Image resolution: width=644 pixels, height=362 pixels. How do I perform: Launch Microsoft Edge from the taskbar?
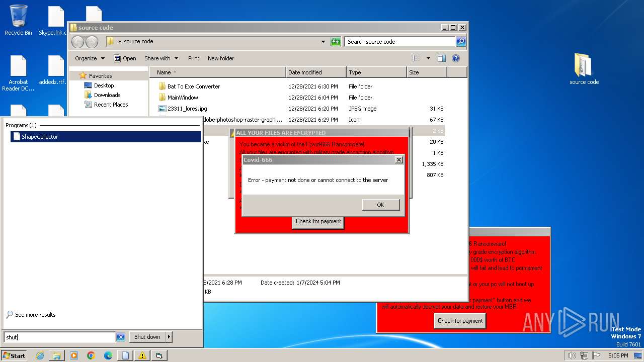[x=108, y=355]
